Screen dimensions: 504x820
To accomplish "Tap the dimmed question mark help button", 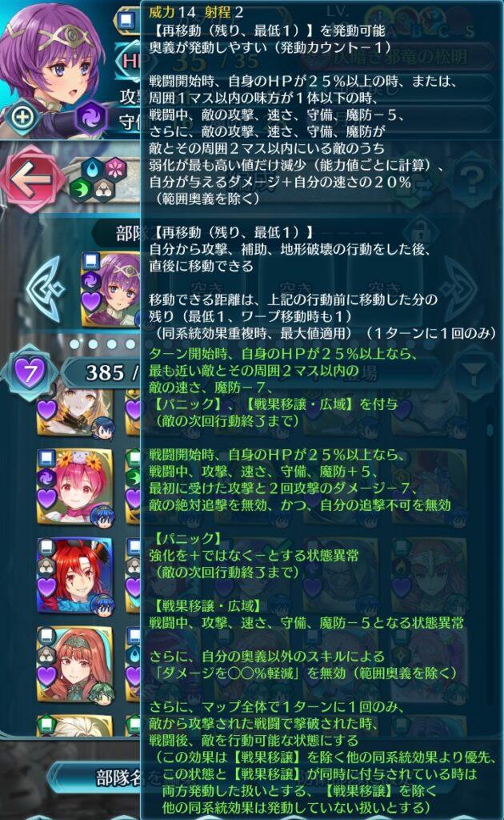I will point(472,179).
